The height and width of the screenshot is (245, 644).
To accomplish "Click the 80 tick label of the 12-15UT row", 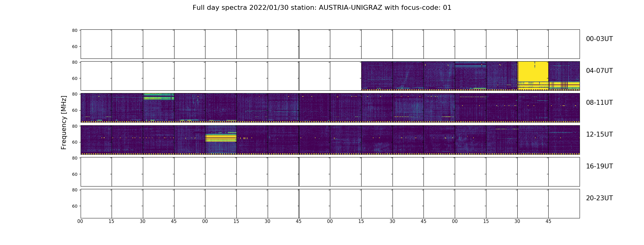I will 75,126.
